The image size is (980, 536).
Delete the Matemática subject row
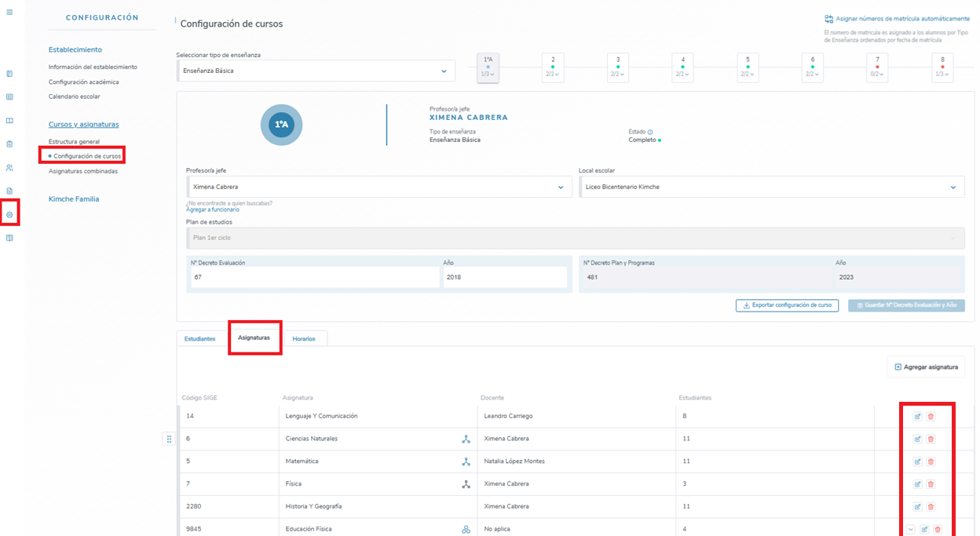click(x=931, y=461)
